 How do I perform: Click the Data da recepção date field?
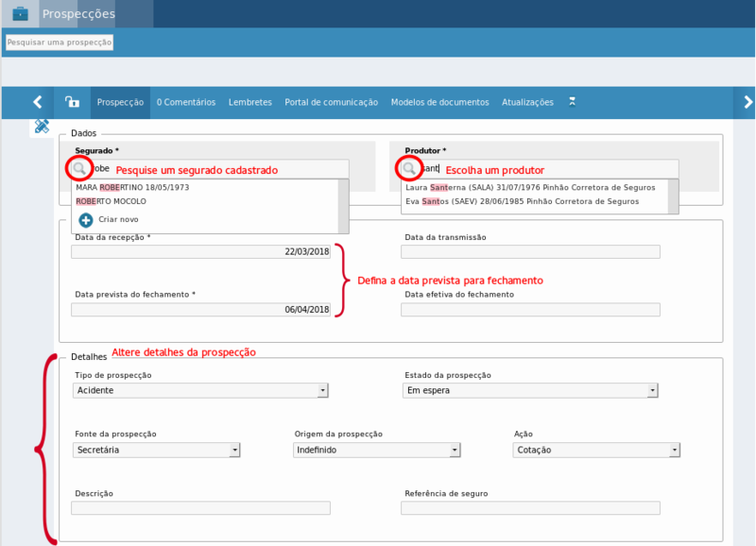(x=201, y=251)
